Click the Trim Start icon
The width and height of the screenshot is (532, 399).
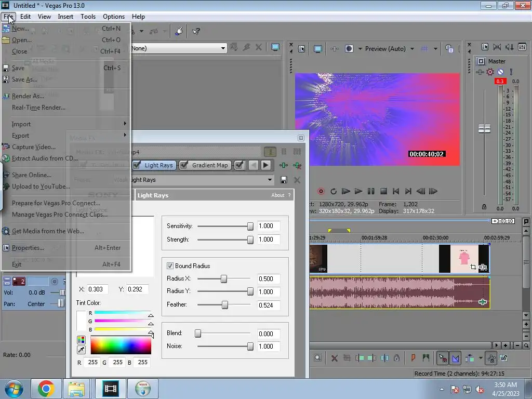coord(360,358)
